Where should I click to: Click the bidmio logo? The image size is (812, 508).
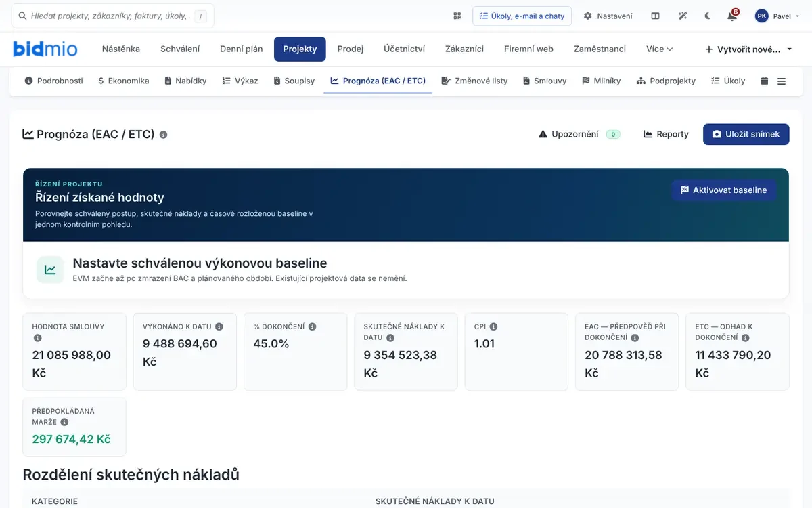tap(45, 49)
